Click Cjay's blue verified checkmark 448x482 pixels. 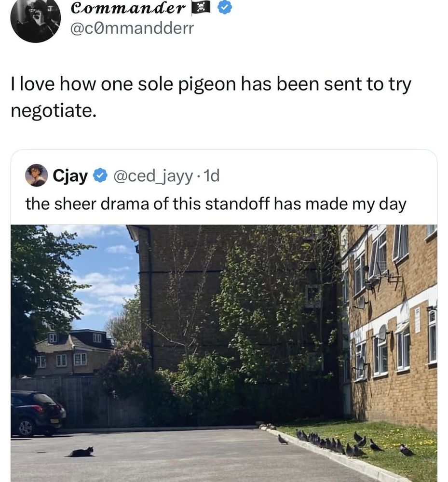pyautogui.click(x=100, y=176)
